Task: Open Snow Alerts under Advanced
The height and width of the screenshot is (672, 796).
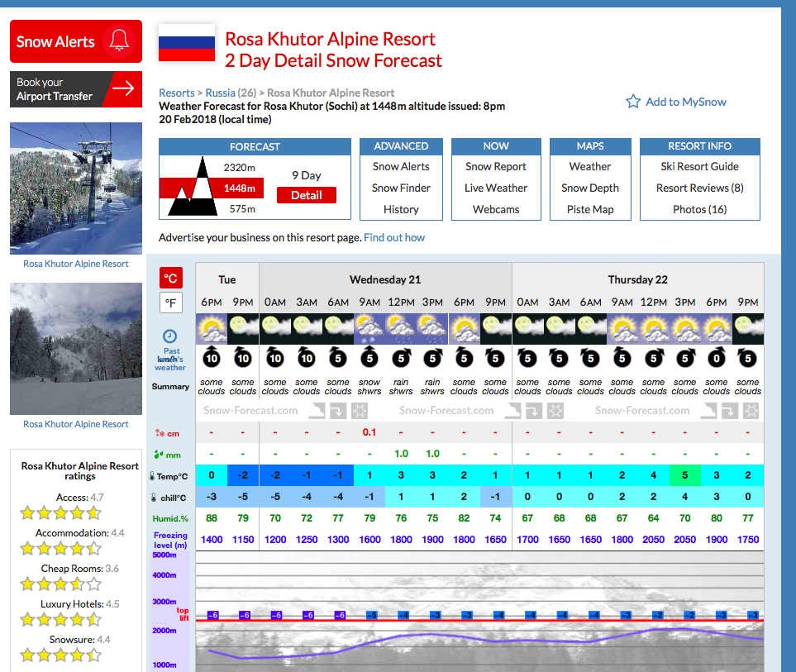Action: [401, 166]
